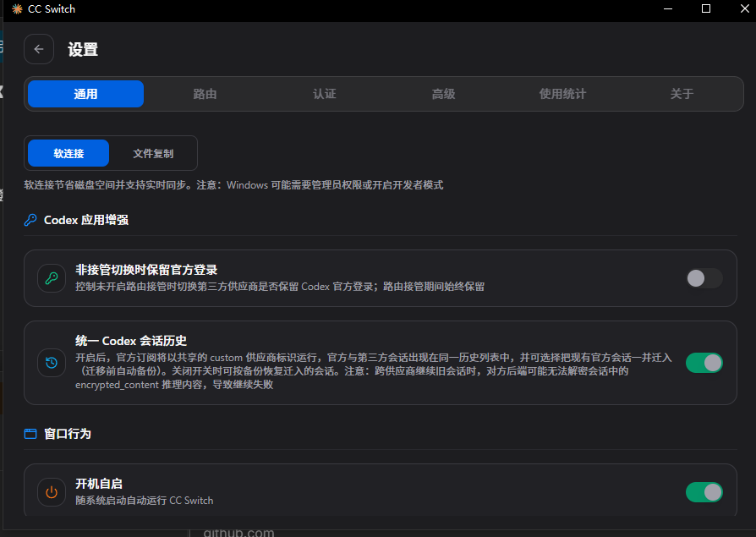Viewport: 756px width, 537px height.
Task: Click the 软连接节省磁盘空间 note text
Action: (x=233, y=185)
